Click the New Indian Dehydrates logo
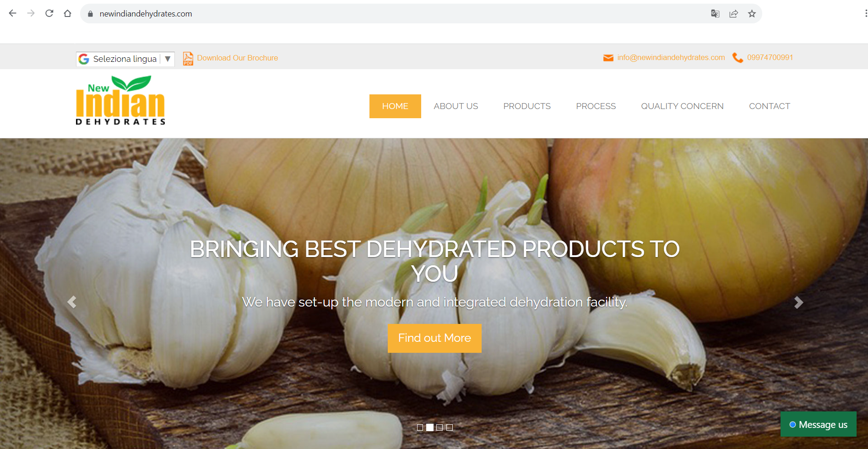The width and height of the screenshot is (868, 449). point(120,100)
